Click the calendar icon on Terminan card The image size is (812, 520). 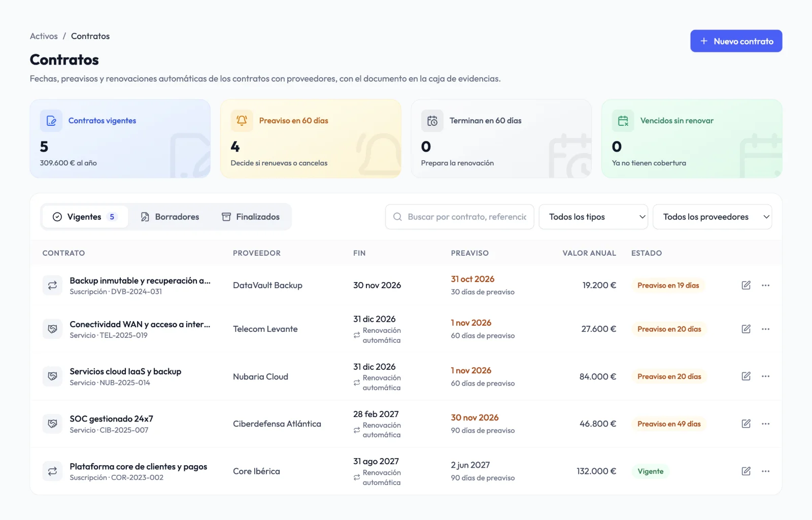pyautogui.click(x=432, y=121)
